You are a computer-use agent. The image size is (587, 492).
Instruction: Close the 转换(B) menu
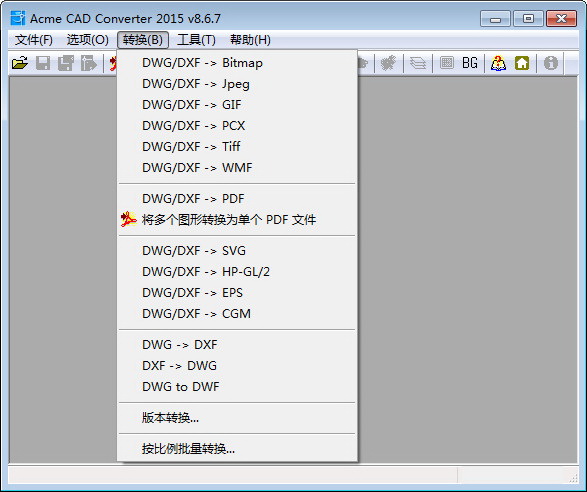point(143,40)
